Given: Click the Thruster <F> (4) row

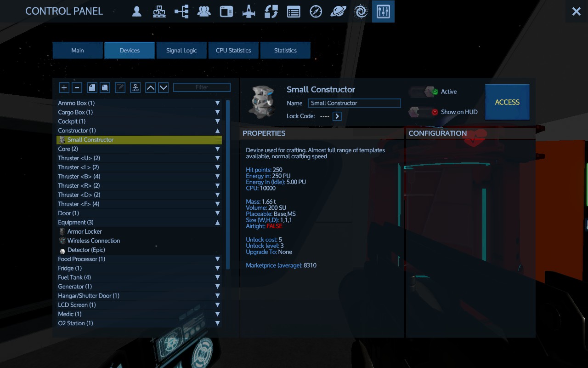Looking at the screenshot, I should 139,204.
